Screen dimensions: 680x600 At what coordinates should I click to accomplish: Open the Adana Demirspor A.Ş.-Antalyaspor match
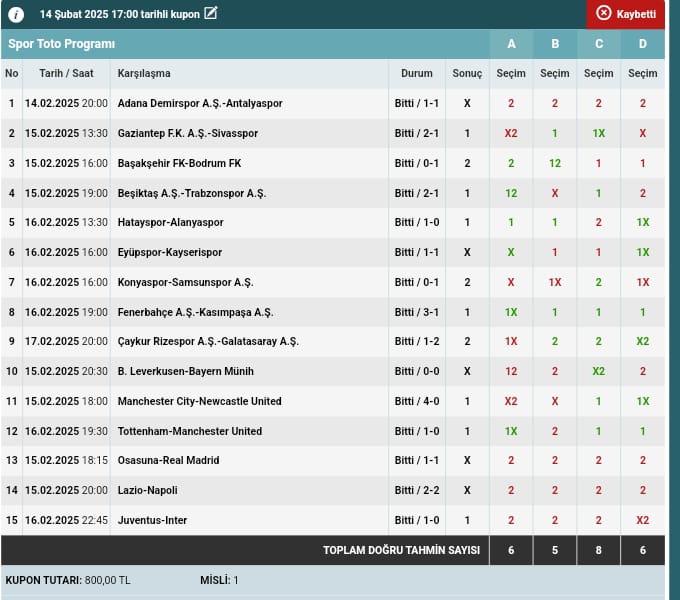[x=199, y=103]
